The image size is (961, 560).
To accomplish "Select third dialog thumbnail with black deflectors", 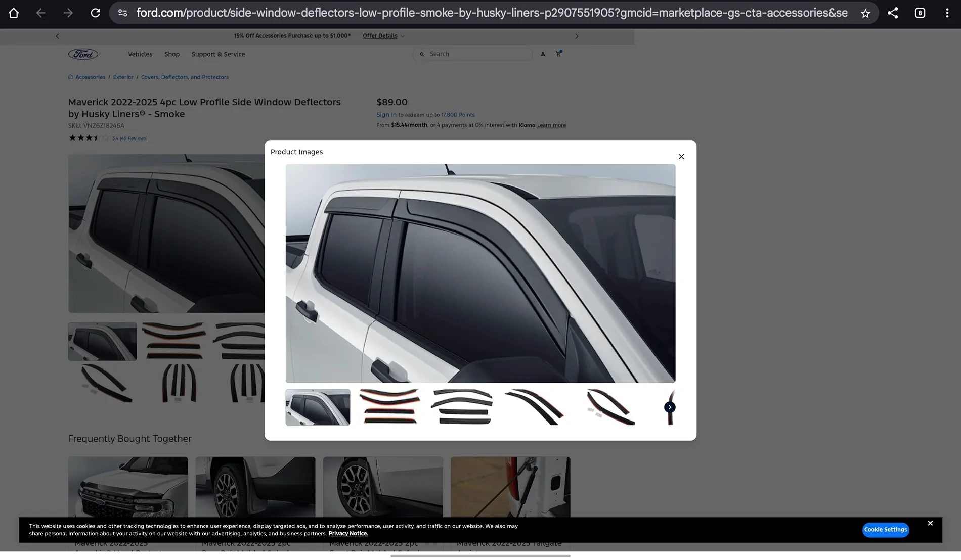I will (x=462, y=407).
